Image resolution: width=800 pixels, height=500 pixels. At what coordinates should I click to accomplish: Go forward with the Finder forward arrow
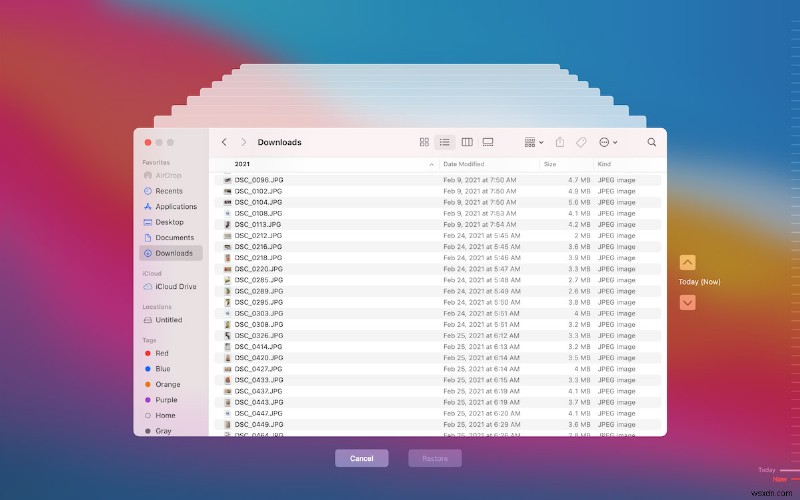(243, 142)
